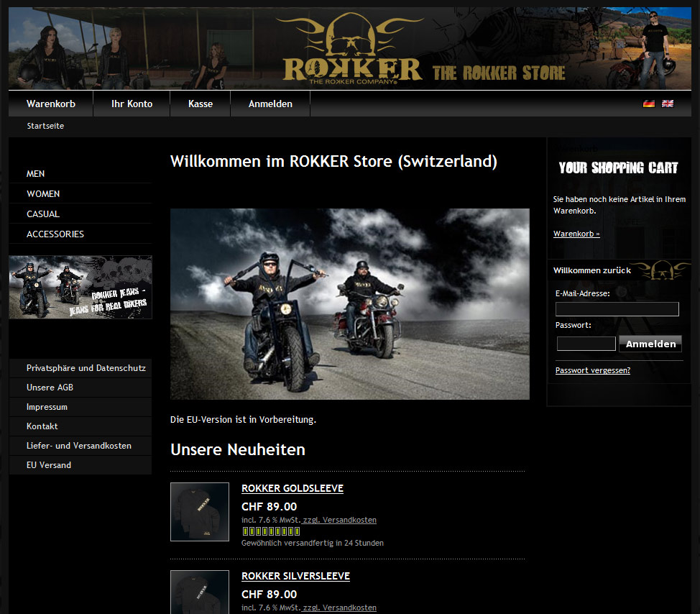Image resolution: width=700 pixels, height=614 pixels.
Task: Click the 'Your Shopping Cart' heading
Action: [618, 168]
